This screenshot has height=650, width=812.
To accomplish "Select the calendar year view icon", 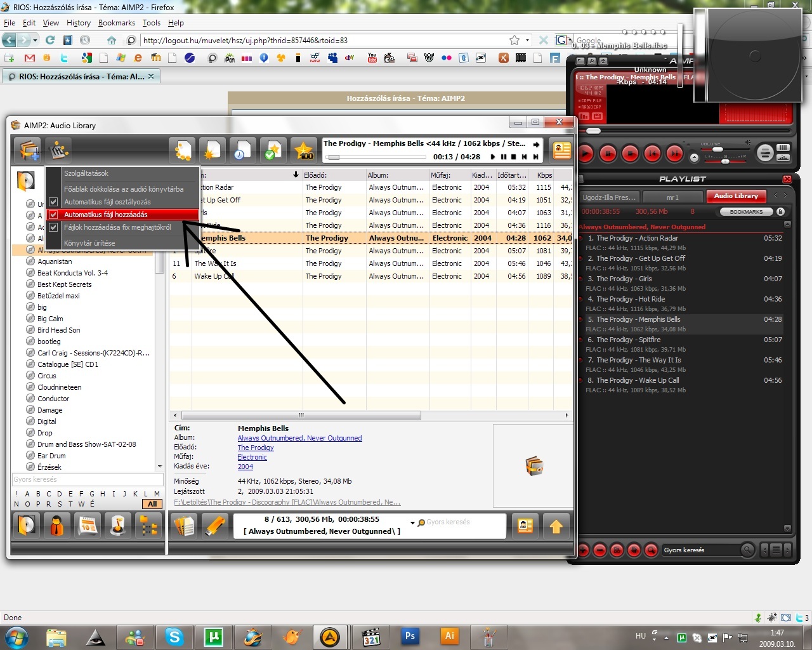I will click(88, 526).
